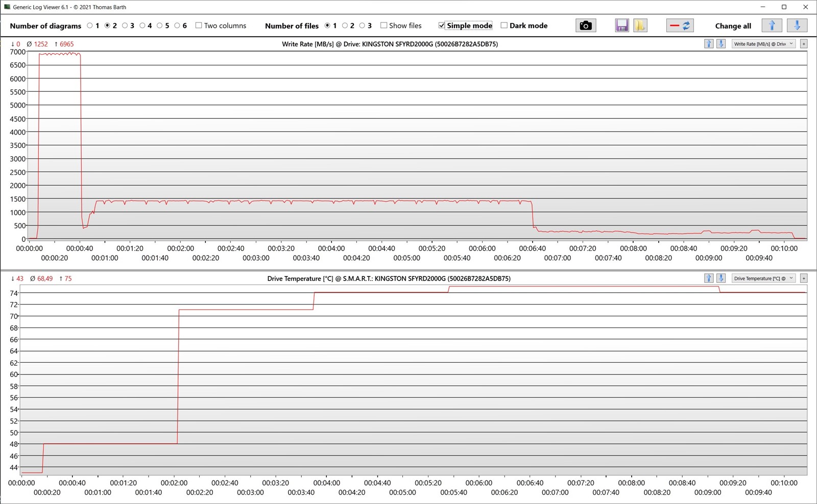Click the purple floppy disk save icon

tap(621, 26)
